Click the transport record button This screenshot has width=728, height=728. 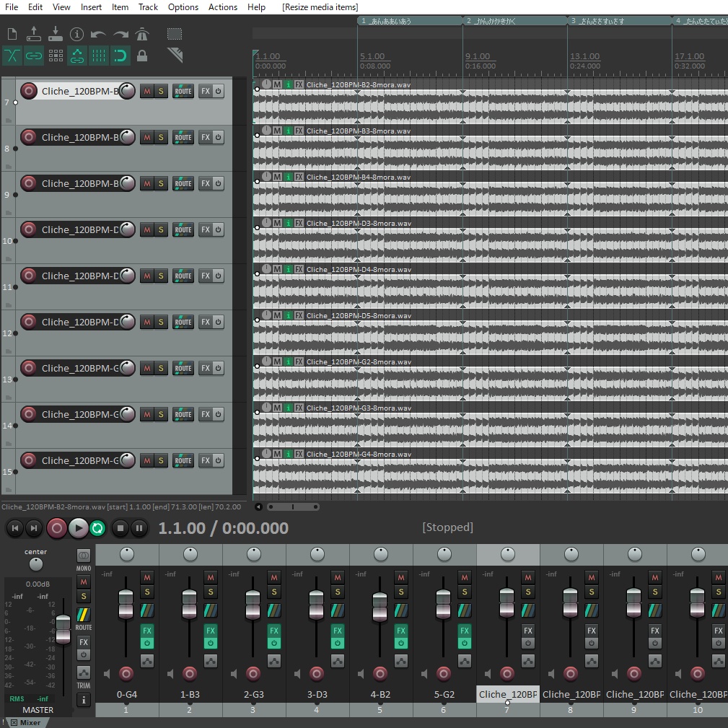[x=57, y=528]
